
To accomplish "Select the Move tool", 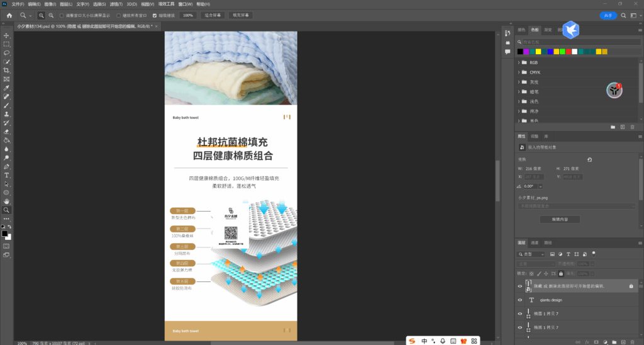I will tap(6, 36).
